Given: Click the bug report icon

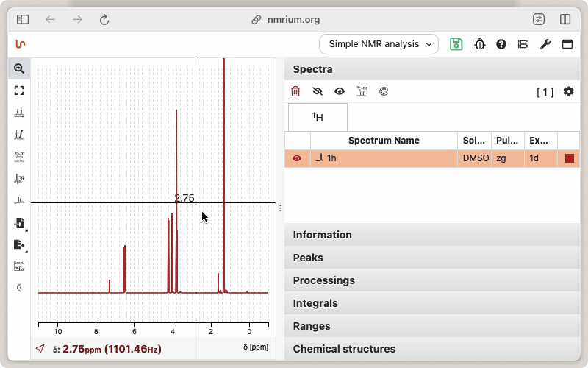Looking at the screenshot, I should 479,44.
